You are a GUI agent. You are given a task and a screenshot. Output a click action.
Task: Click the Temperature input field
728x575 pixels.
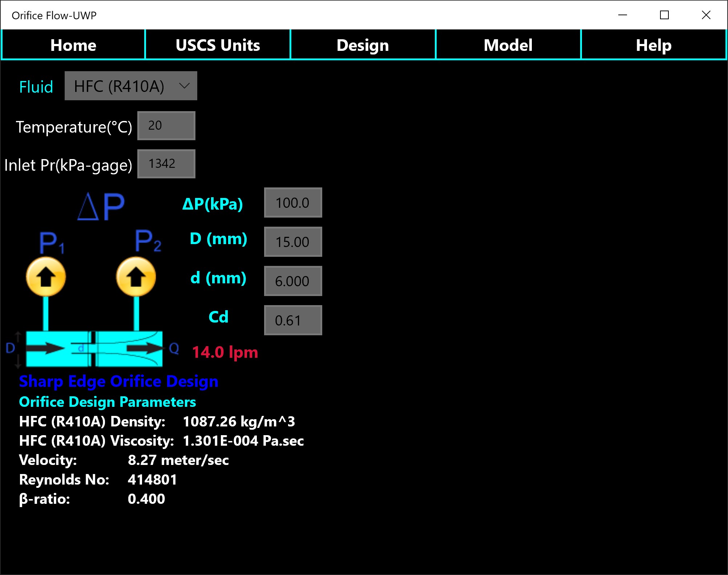pos(166,126)
